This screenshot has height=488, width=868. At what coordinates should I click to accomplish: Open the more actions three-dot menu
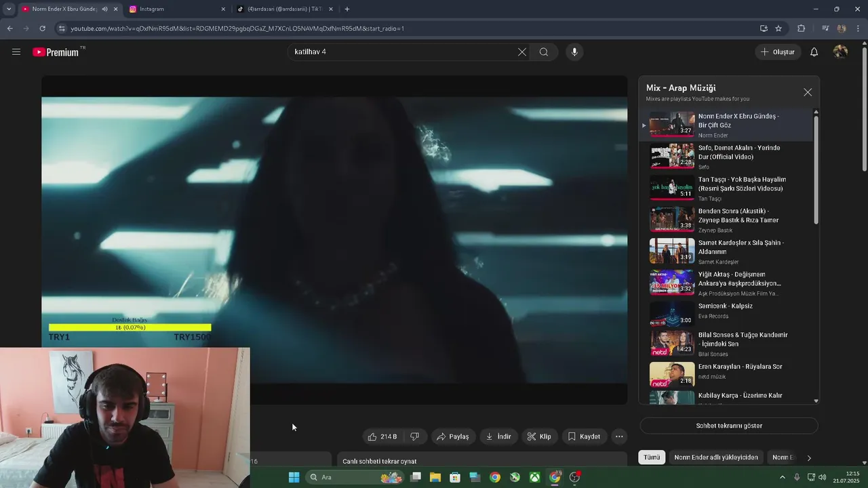pos(619,436)
